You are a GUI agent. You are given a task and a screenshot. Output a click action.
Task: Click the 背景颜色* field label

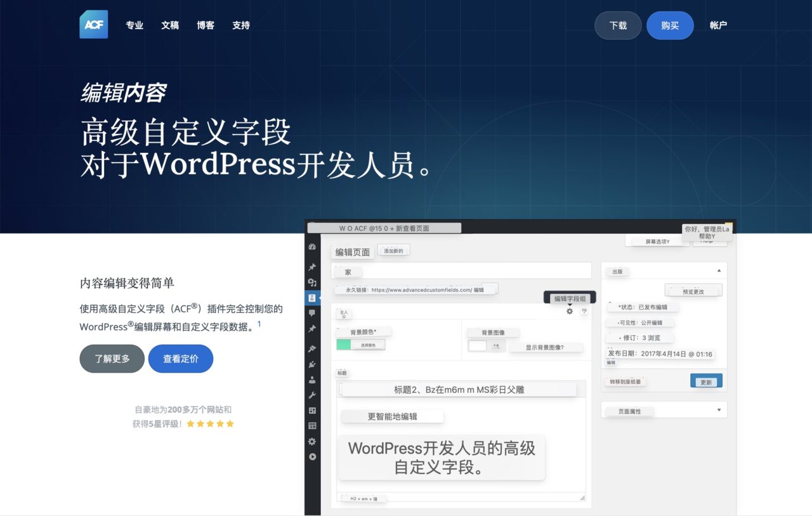click(x=363, y=332)
